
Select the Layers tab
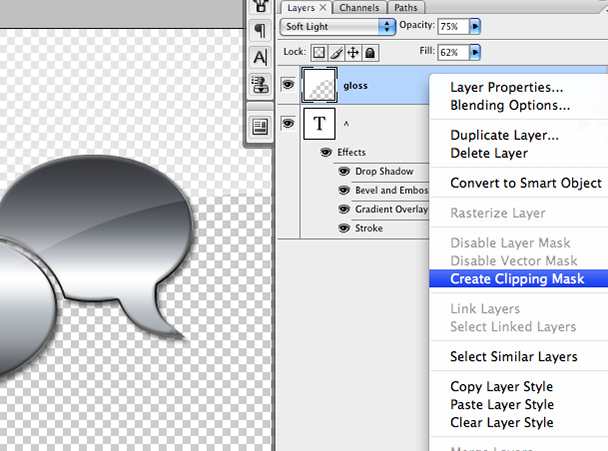pyautogui.click(x=301, y=8)
